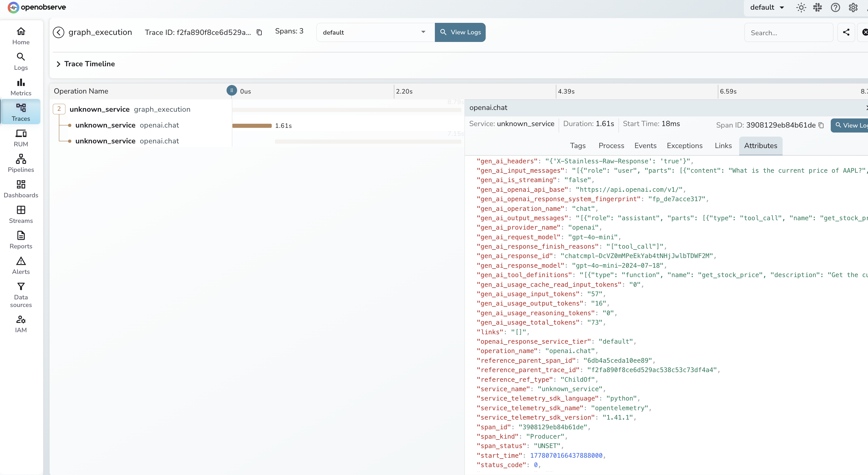The height and width of the screenshot is (475, 868).
Task: Click View Logs in span details
Action: coord(850,125)
